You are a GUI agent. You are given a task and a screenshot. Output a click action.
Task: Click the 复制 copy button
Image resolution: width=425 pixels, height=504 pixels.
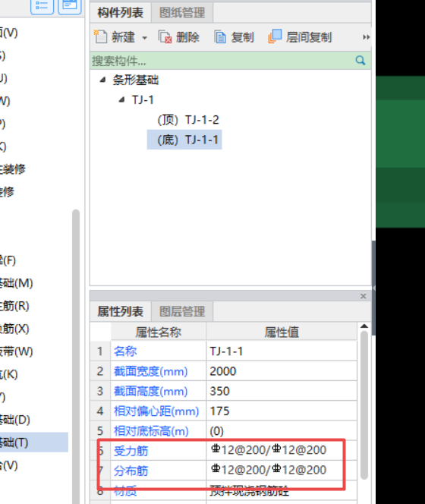[234, 37]
